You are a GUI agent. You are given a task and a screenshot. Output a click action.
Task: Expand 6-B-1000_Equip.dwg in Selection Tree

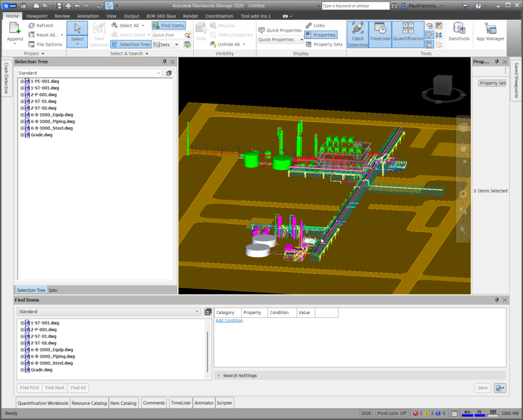click(x=22, y=115)
